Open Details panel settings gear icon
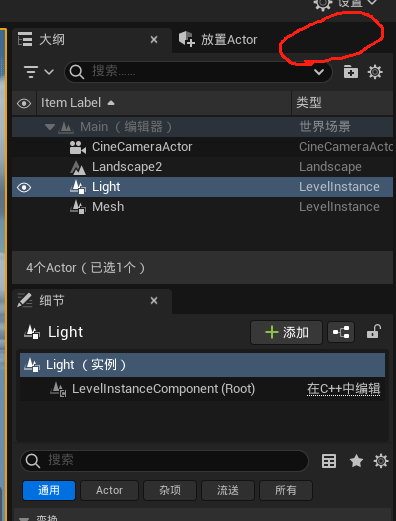This screenshot has height=521, width=396. pyautogui.click(x=381, y=461)
